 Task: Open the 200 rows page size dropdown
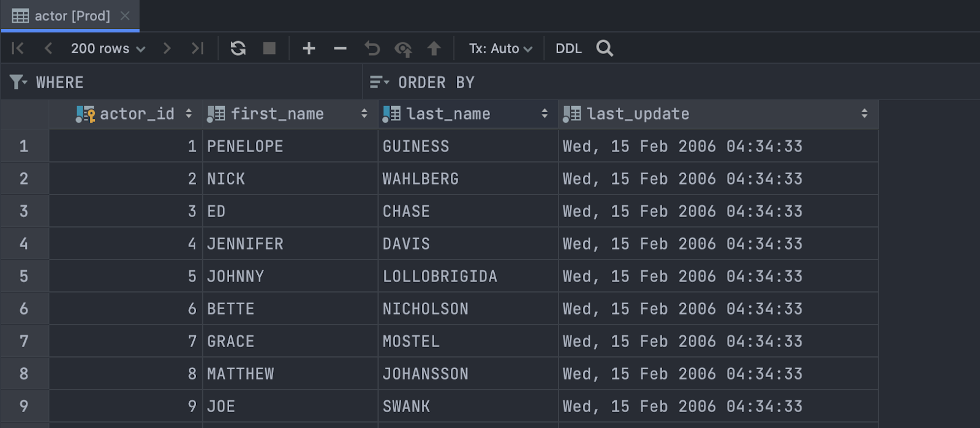(x=108, y=48)
